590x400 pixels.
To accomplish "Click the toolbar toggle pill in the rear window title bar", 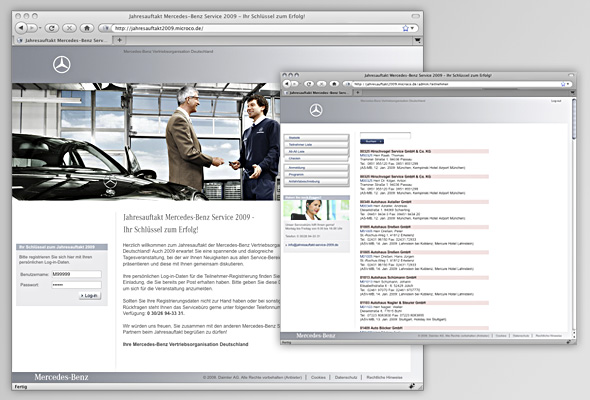I will 415,16.
